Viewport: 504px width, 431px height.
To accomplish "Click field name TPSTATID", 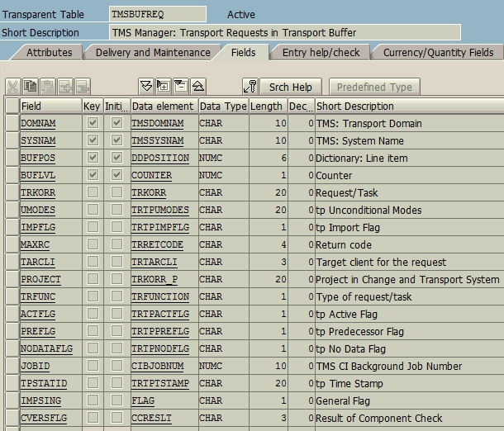I will point(44,383).
